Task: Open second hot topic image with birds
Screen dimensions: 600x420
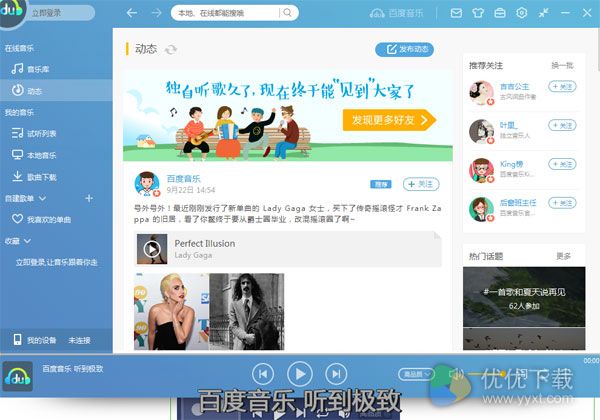Action: coord(524,339)
